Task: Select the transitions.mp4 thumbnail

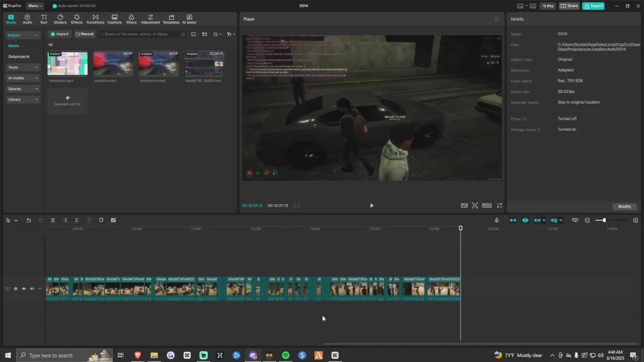Action: 67,63
